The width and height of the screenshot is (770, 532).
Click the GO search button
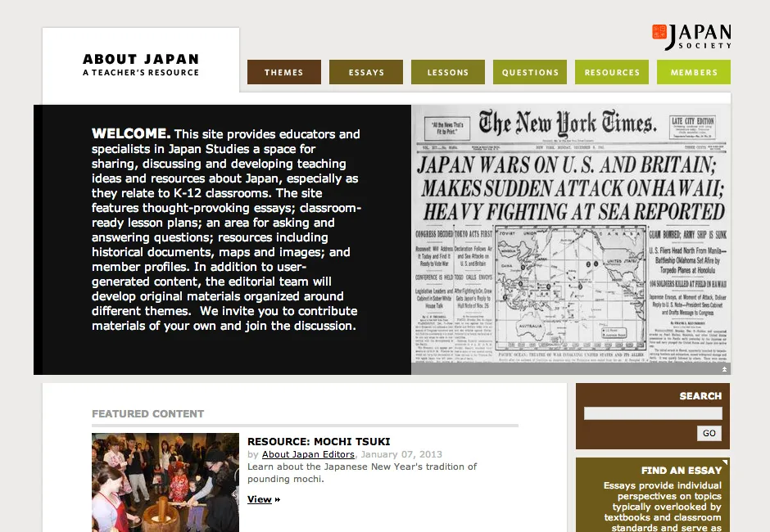pos(709,433)
